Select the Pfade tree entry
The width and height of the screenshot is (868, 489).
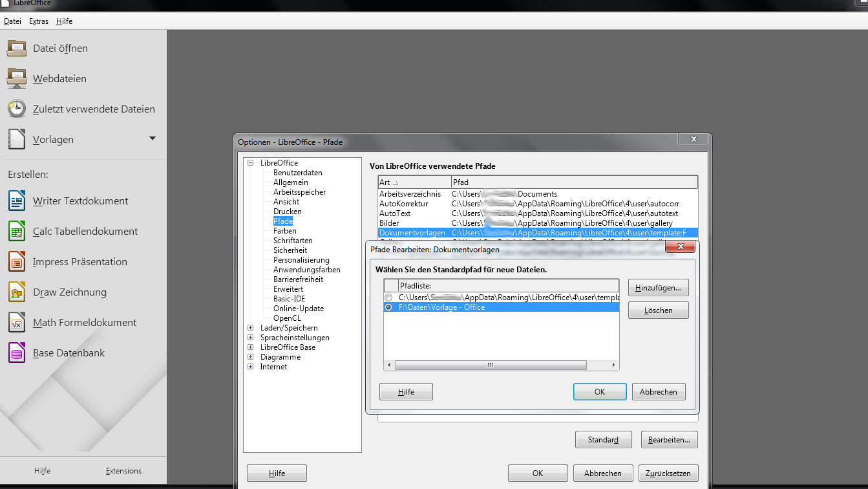[x=283, y=221]
